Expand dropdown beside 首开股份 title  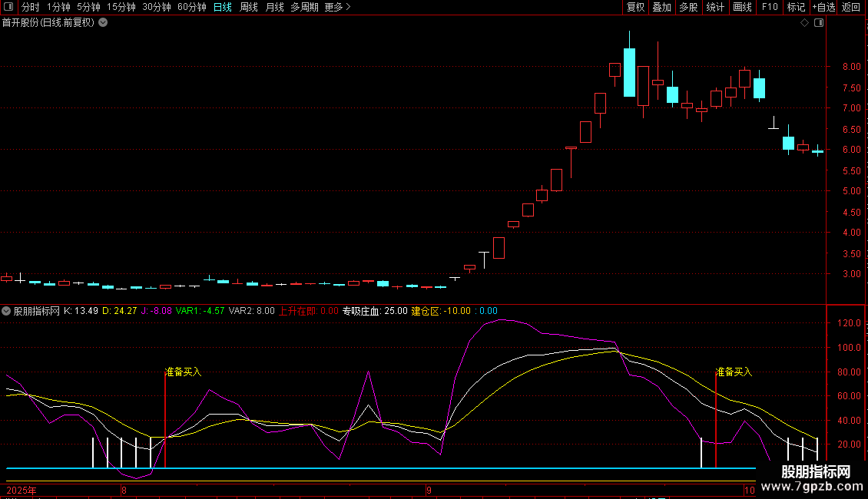point(103,23)
